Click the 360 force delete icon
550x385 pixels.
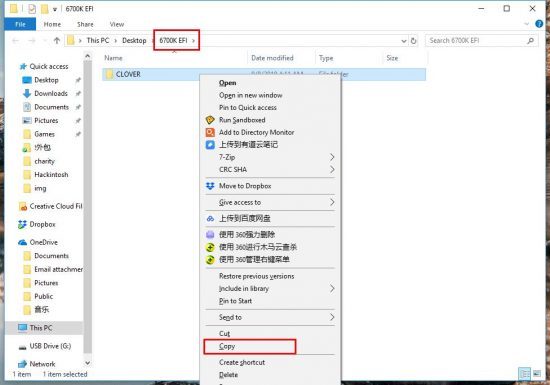[x=210, y=235]
